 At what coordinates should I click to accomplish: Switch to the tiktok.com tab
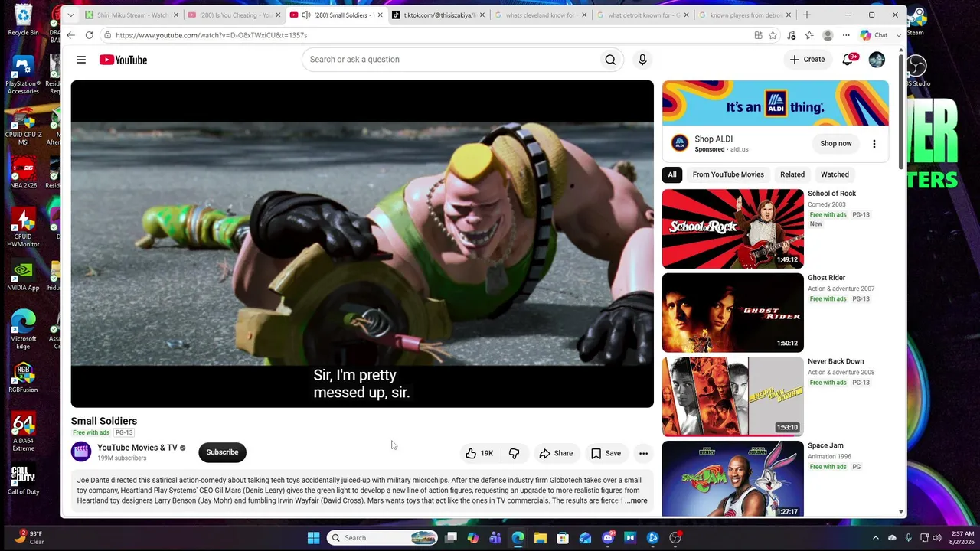pyautogui.click(x=439, y=15)
